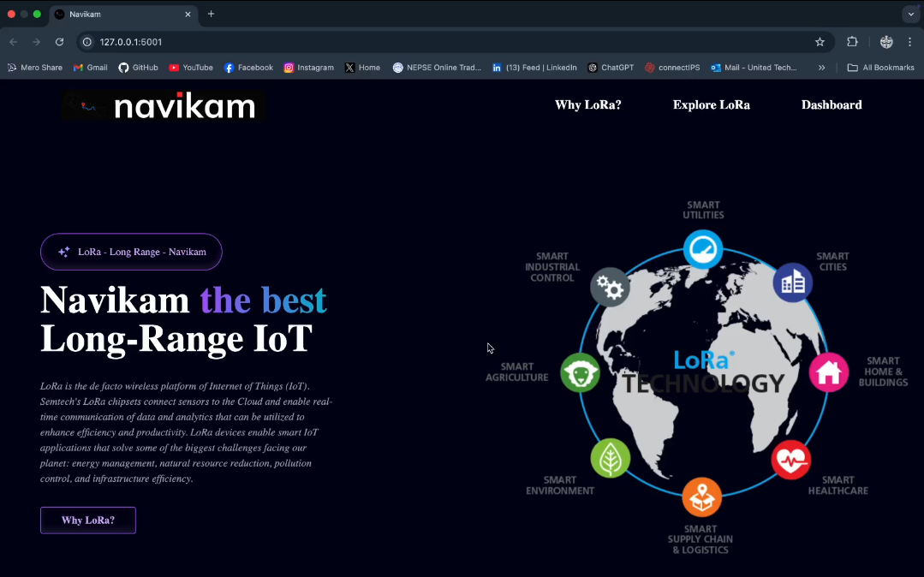The width and height of the screenshot is (924, 577).
Task: Click the Long-Range IoT heading line
Action: coord(176,340)
